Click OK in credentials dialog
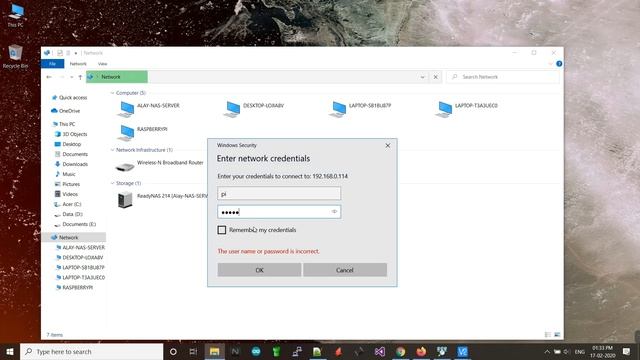Image resolution: width=640 pixels, height=360 pixels. coord(259,270)
